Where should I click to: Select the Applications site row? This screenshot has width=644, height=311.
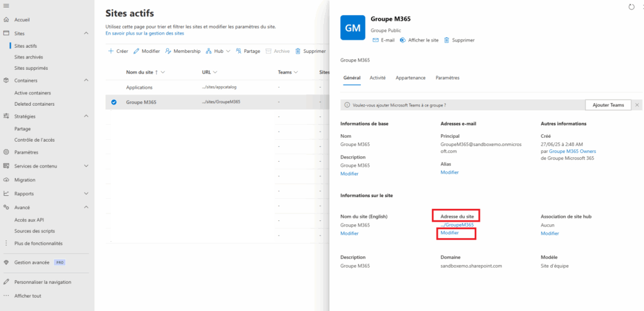click(x=216, y=88)
